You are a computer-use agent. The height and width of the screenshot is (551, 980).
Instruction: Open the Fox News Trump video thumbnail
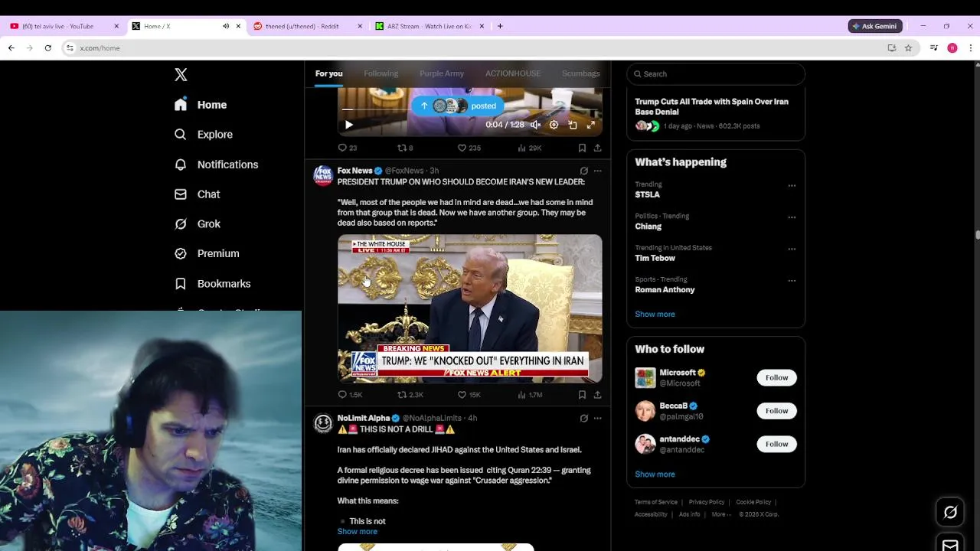pyautogui.click(x=470, y=308)
